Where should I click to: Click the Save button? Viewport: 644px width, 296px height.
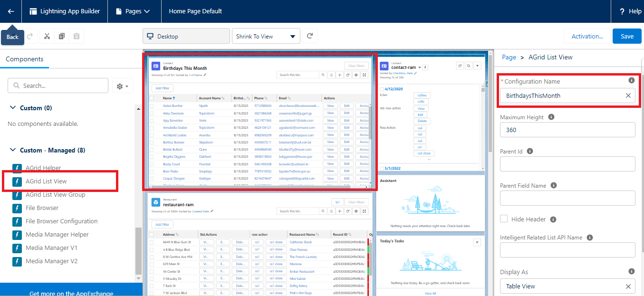click(626, 36)
